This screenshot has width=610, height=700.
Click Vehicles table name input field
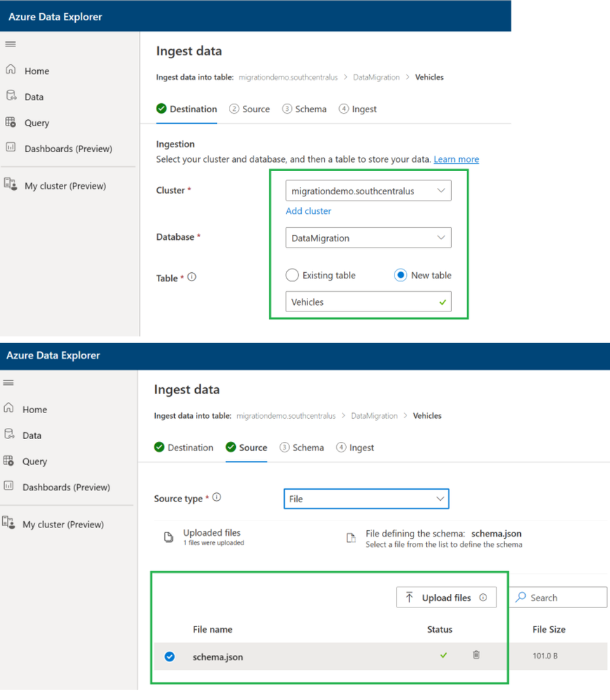(x=369, y=302)
